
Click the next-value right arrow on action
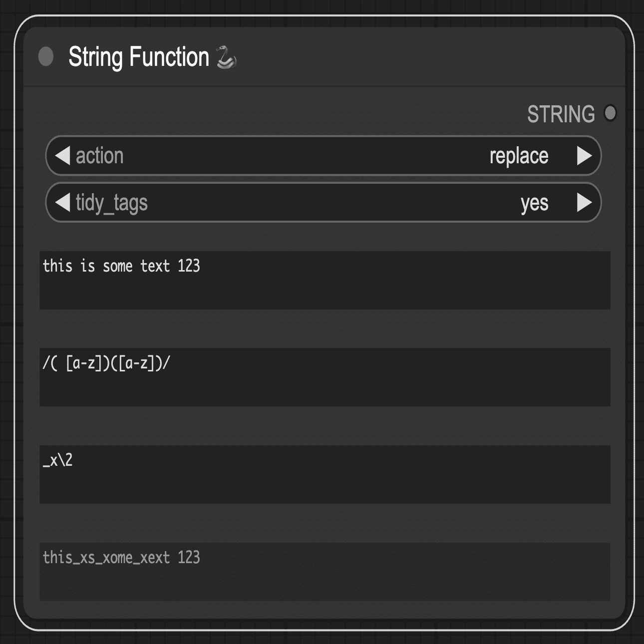pyautogui.click(x=584, y=156)
